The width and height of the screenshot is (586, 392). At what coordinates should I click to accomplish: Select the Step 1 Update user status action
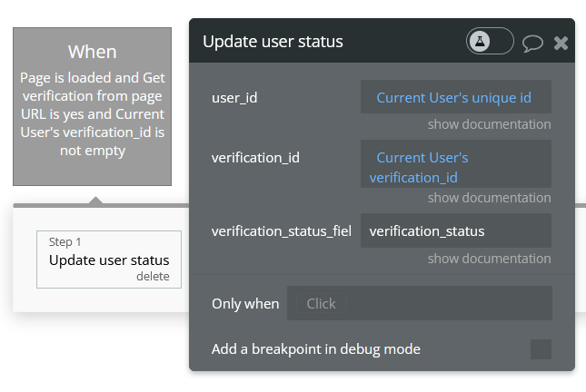coord(108,260)
